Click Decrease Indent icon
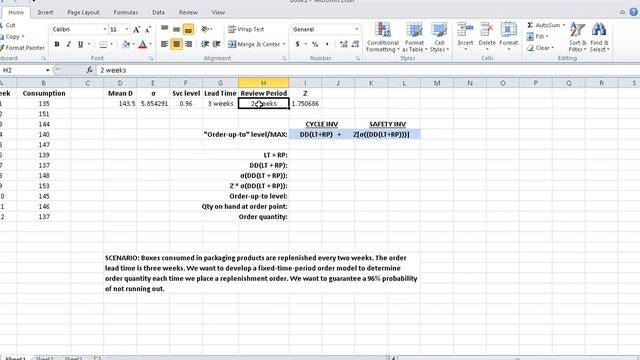 coord(205,44)
